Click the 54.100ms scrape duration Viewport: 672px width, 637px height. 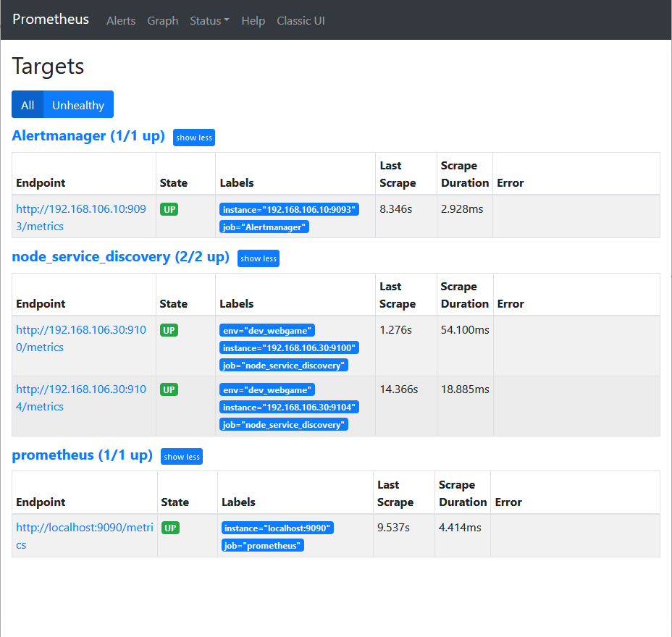(465, 330)
